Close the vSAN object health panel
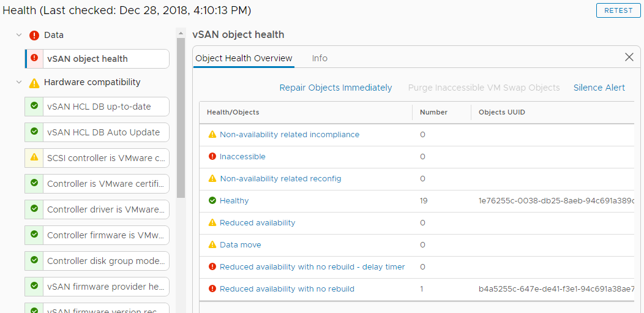This screenshot has height=313, width=644. pos(629,57)
